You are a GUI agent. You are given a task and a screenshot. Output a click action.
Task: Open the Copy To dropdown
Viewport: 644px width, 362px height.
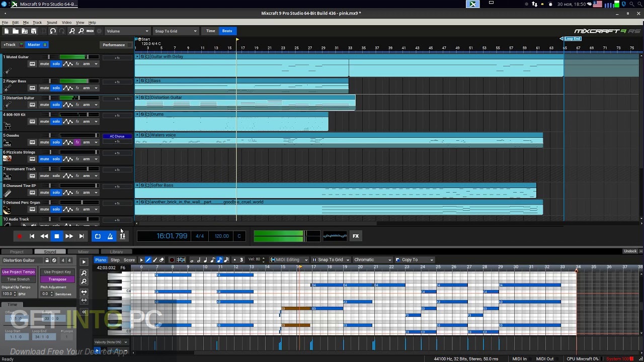coord(414,260)
